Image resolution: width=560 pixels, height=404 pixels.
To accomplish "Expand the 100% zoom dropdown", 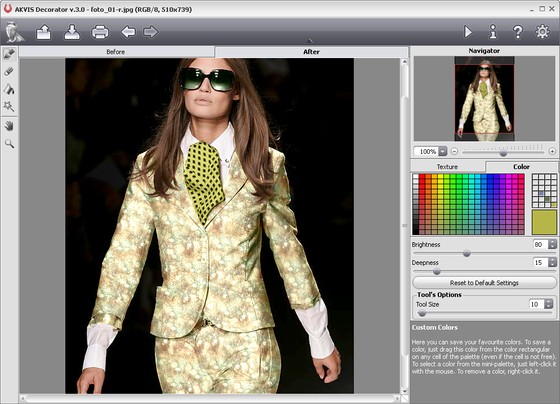I will pos(442,151).
